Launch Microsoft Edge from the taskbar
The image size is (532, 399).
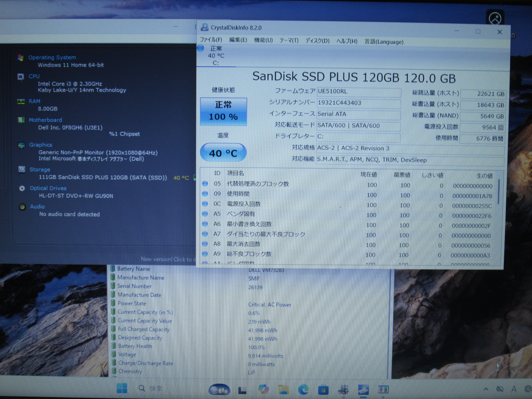point(303,389)
